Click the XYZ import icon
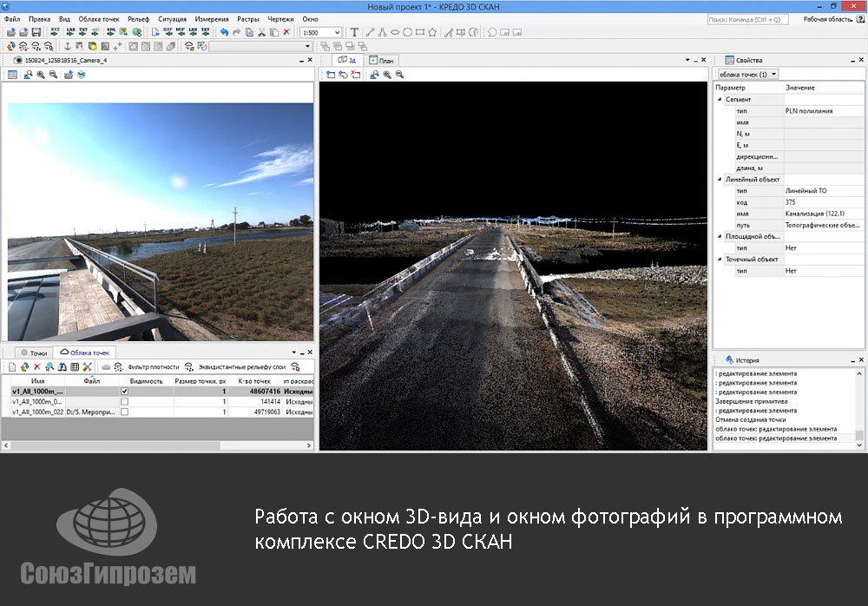 55,32
